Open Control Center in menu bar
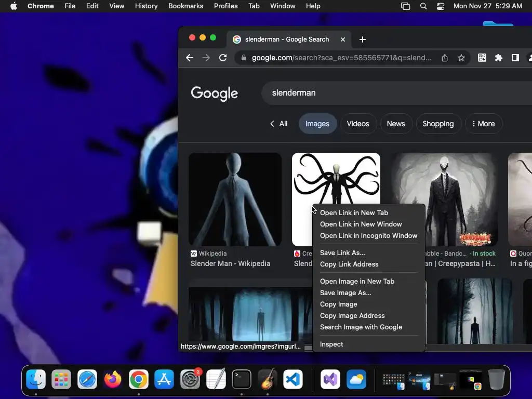The width and height of the screenshot is (532, 399). tap(441, 6)
